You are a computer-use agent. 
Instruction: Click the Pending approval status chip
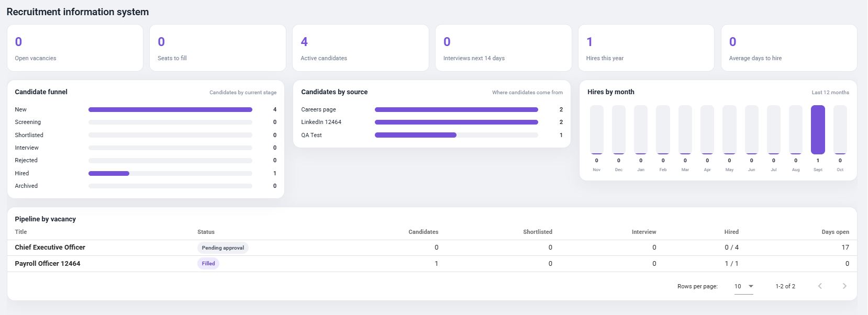click(x=223, y=248)
